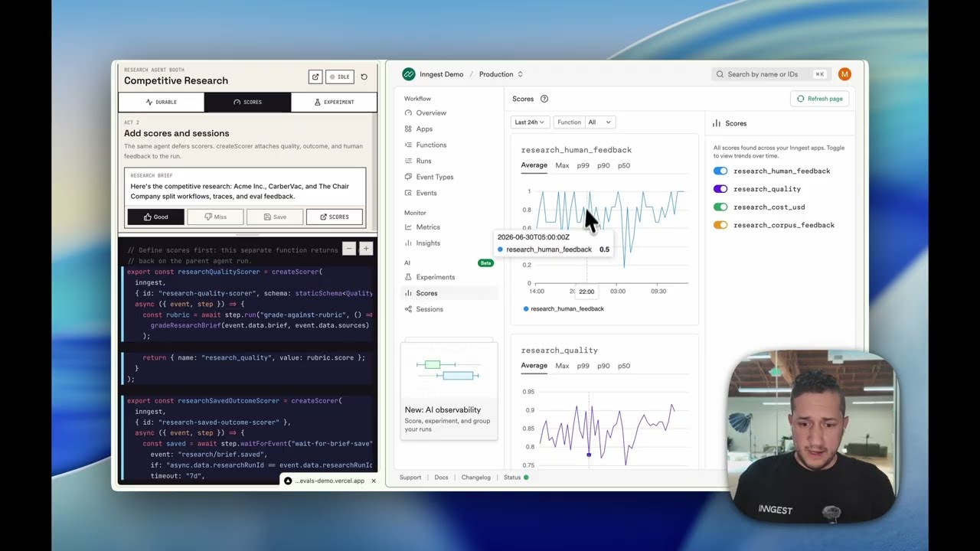Image resolution: width=980 pixels, height=551 pixels.
Task: Open the EXPERIMENT tab
Action: point(334,102)
